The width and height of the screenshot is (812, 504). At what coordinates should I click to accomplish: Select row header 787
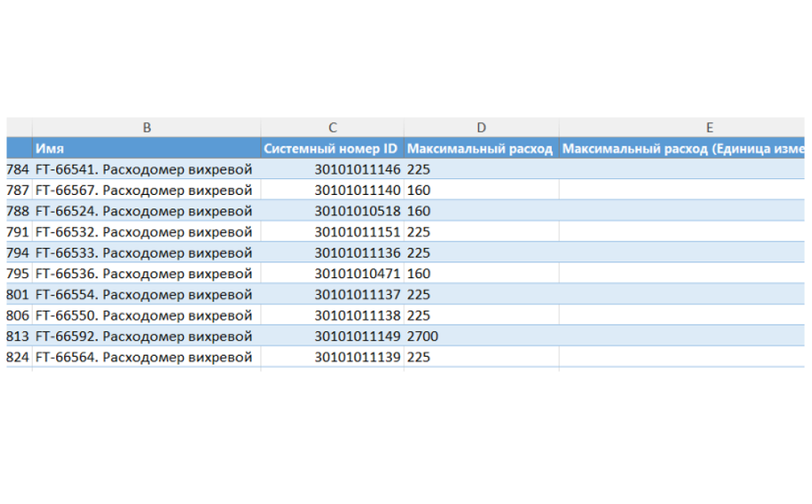(x=19, y=190)
